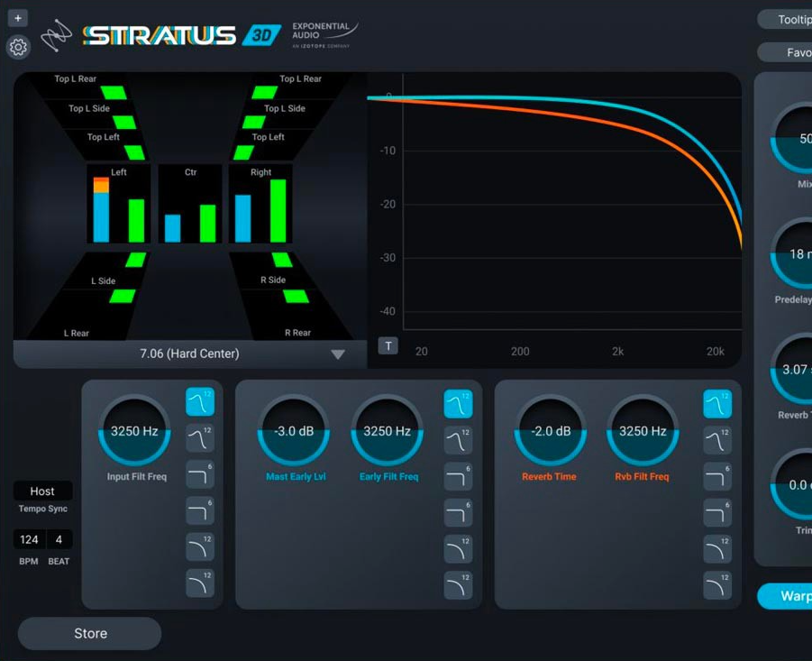812x661 pixels.
Task: Select the second 12 dB peak filter for Input Filt
Action: [x=200, y=438]
